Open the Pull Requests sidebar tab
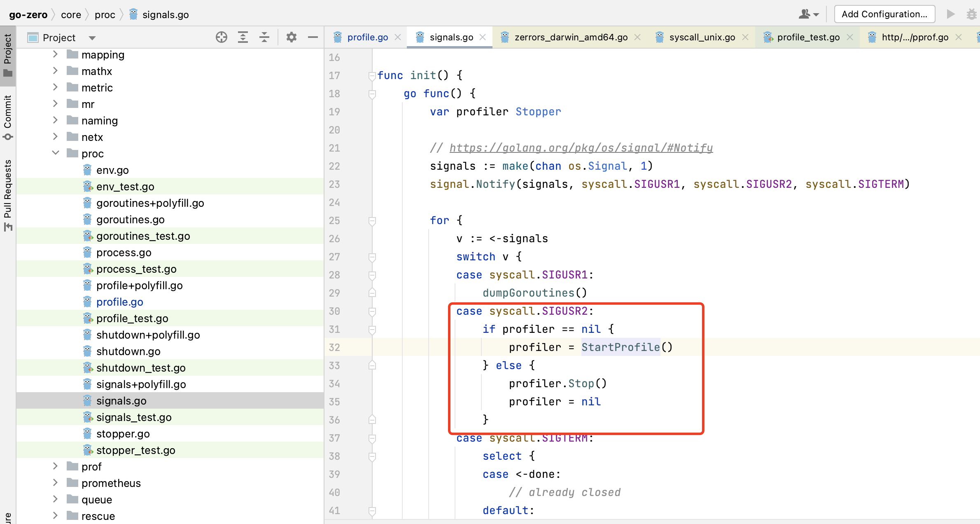 pyautogui.click(x=8, y=195)
